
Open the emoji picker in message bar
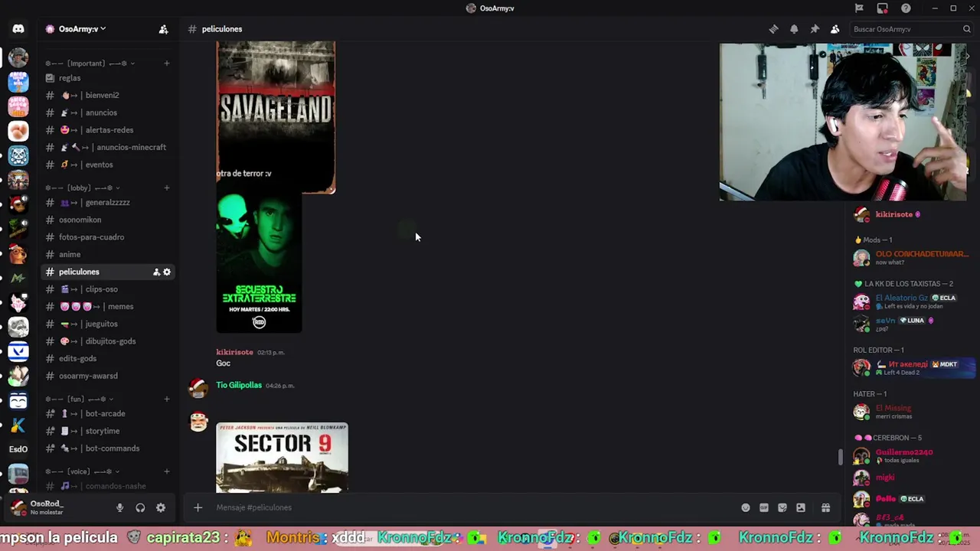click(x=746, y=507)
